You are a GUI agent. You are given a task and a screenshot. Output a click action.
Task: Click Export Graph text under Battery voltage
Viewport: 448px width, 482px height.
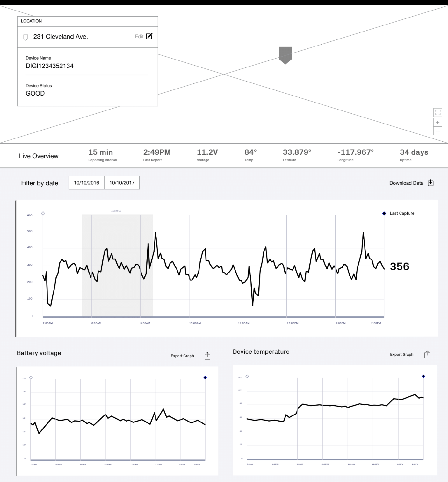coord(182,356)
